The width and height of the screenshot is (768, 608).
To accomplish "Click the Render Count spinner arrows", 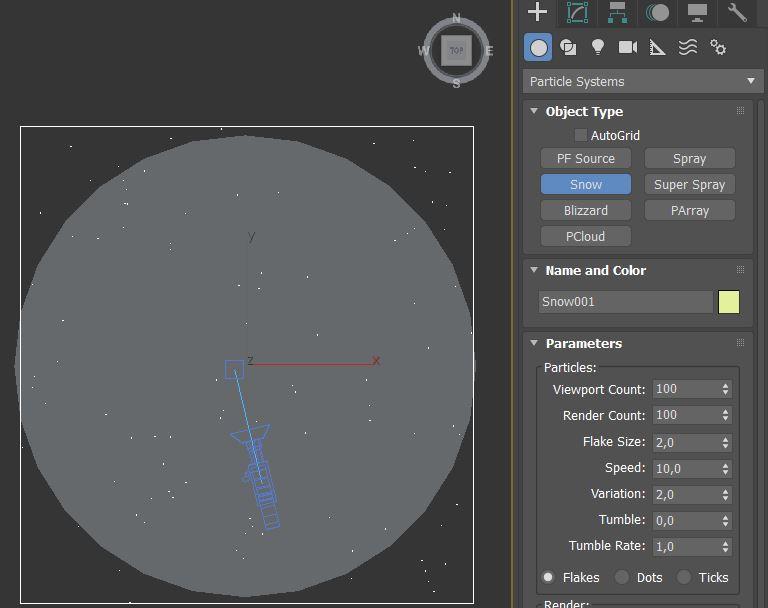I will tap(725, 415).
